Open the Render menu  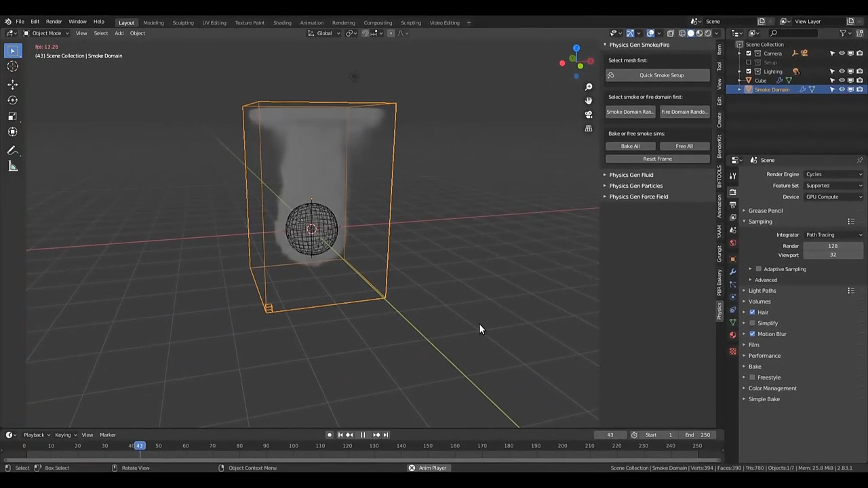(x=54, y=22)
